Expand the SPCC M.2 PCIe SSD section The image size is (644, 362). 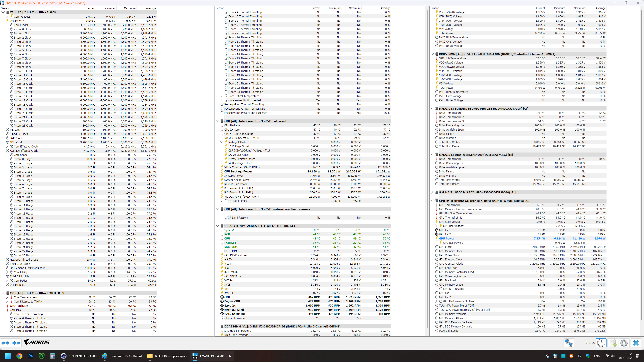click(x=432, y=192)
